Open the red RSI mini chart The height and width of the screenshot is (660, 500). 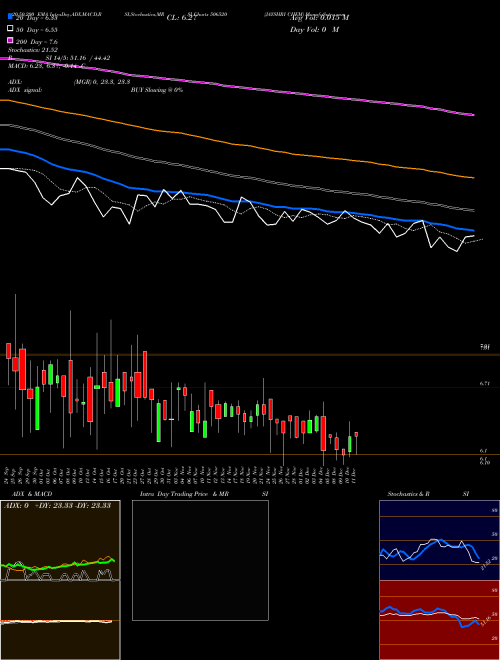click(x=439, y=620)
